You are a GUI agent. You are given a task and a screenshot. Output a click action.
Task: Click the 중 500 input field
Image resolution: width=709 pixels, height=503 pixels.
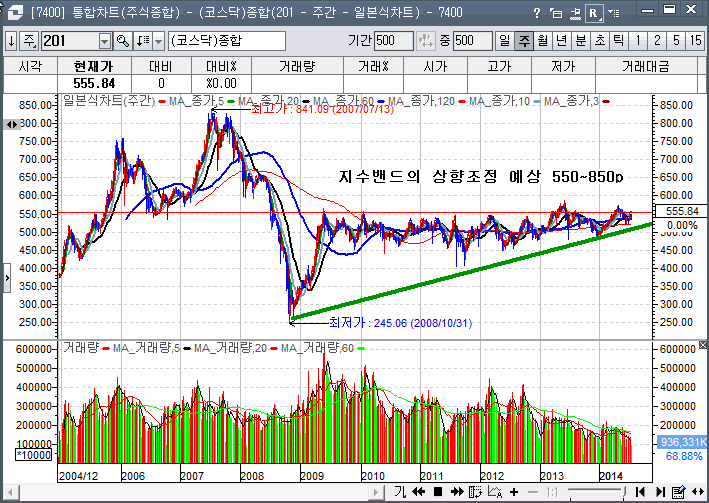[473, 41]
